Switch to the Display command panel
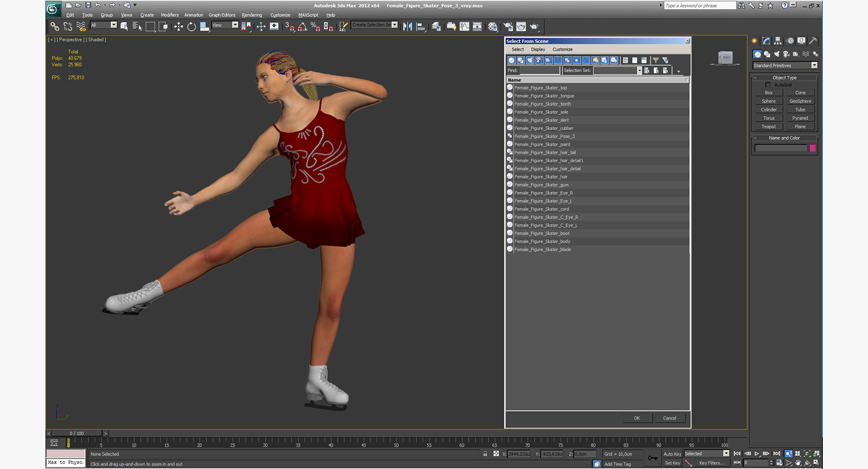 [801, 41]
